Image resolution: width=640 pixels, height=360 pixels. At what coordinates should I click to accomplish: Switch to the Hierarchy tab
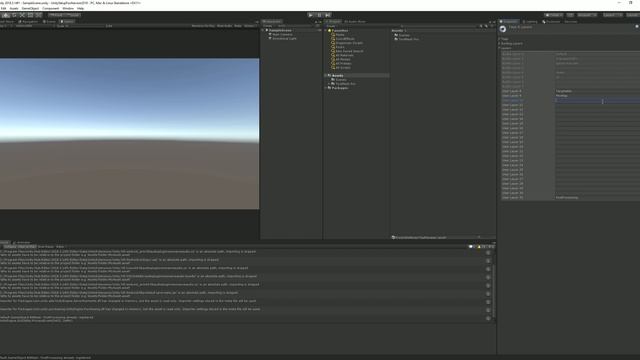271,22
